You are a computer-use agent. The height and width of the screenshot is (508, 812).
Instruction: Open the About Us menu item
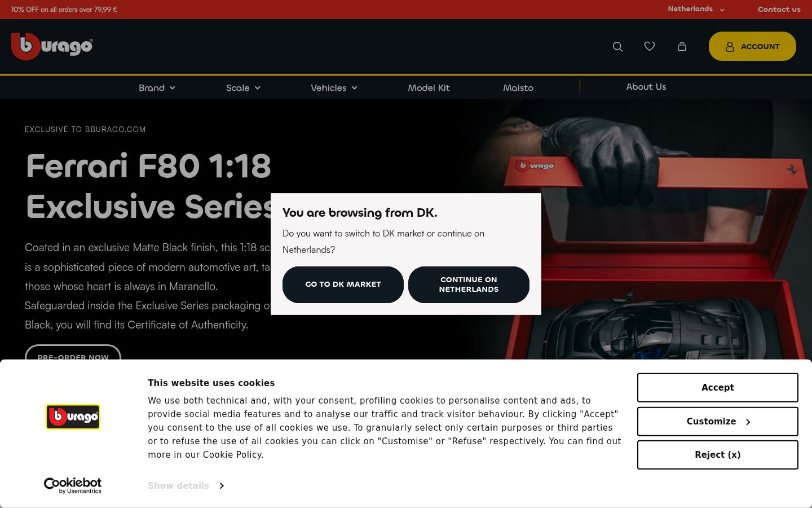[x=646, y=87]
